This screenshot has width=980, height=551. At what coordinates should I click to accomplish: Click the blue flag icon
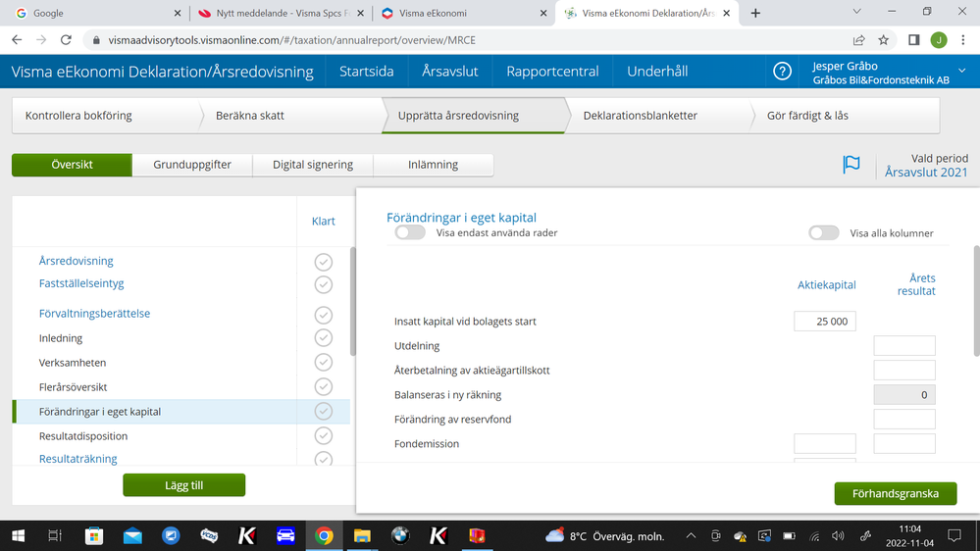tap(851, 165)
